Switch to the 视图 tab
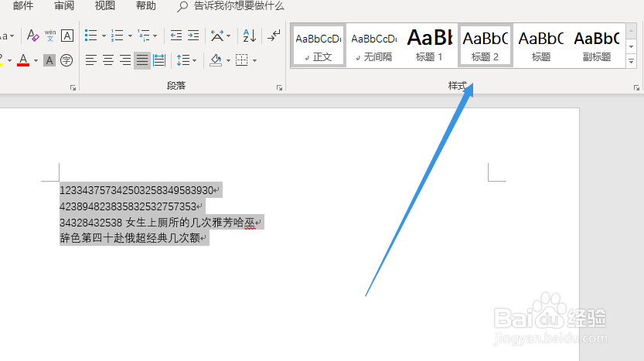The height and width of the screenshot is (361, 644). click(104, 5)
